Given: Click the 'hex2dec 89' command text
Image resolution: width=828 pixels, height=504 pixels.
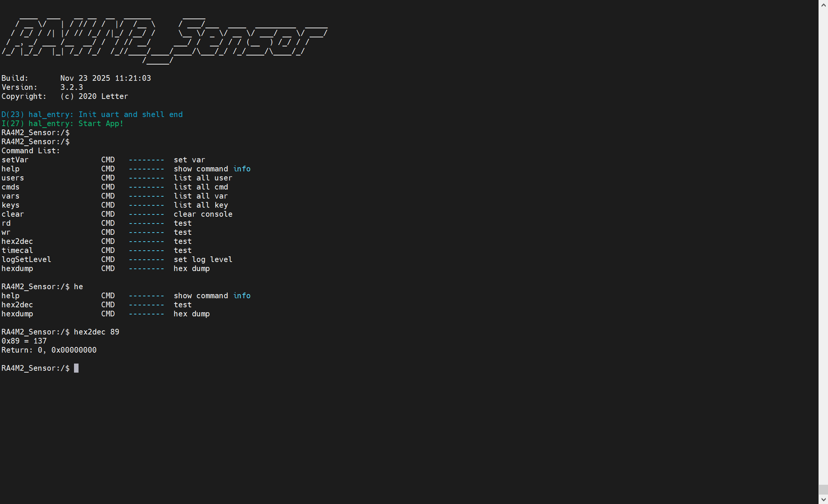Looking at the screenshot, I should (97, 332).
